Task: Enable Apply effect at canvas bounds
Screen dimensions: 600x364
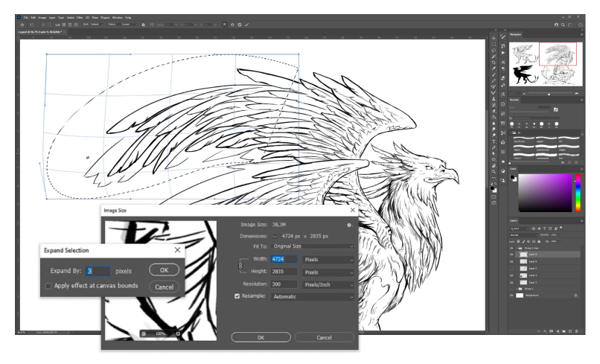Action: [x=48, y=286]
